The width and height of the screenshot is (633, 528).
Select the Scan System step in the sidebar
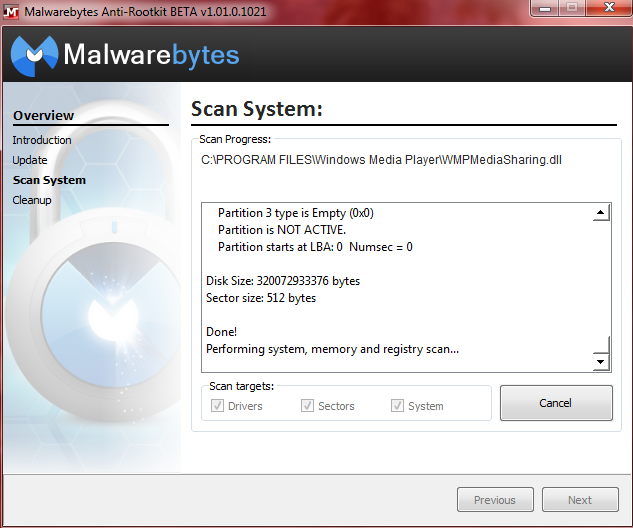[49, 180]
